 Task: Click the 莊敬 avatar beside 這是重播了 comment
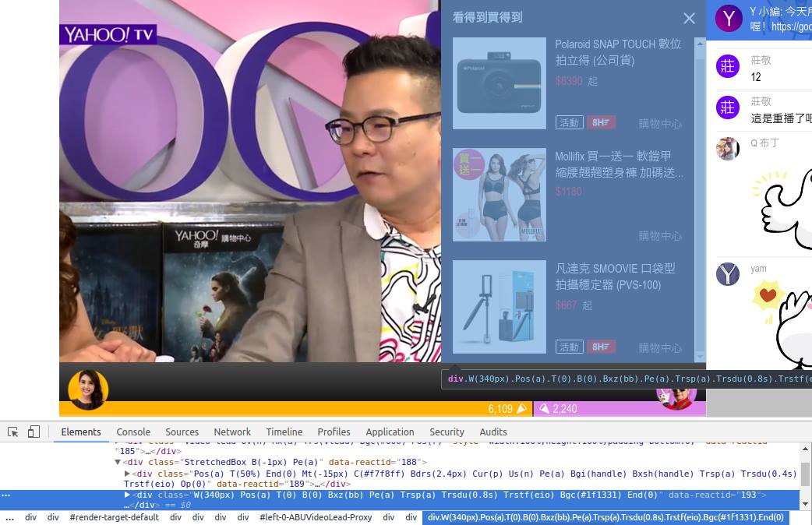(x=728, y=107)
